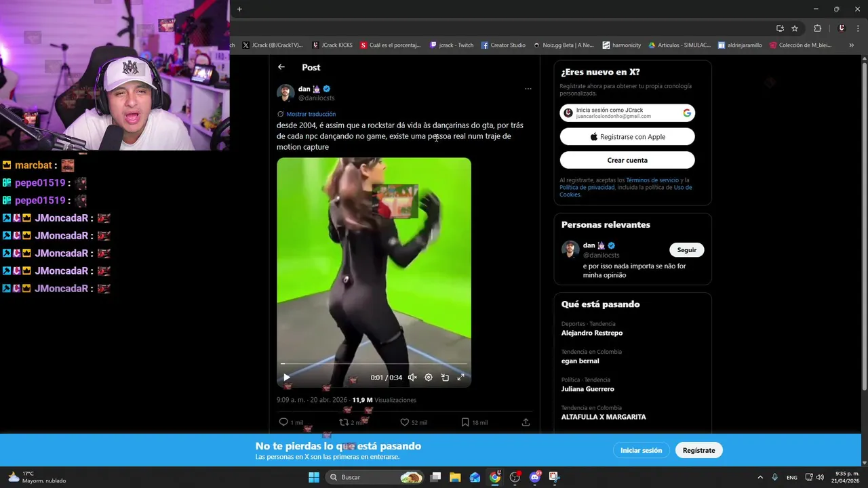868x488 pixels.
Task: Share the post via the upload icon
Action: tap(526, 422)
